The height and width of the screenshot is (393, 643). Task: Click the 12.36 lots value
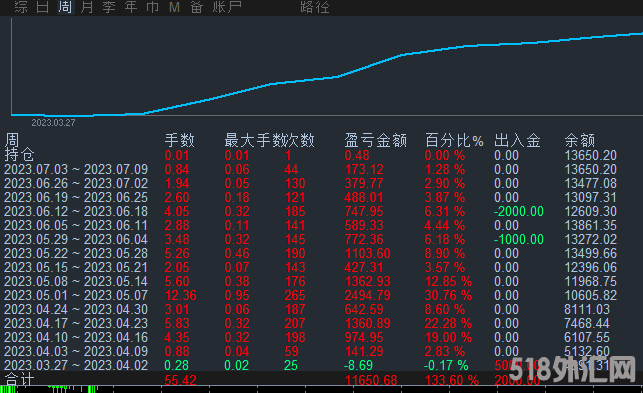click(x=180, y=295)
